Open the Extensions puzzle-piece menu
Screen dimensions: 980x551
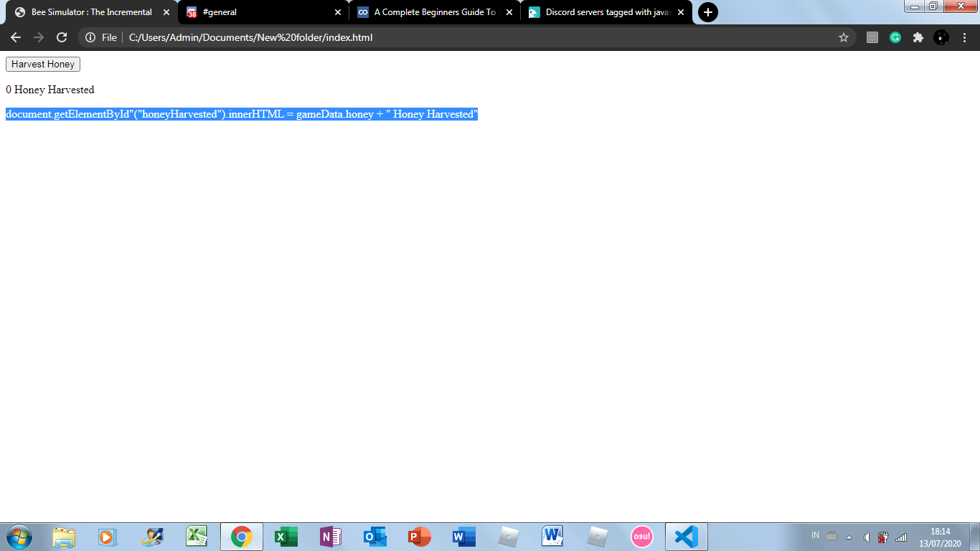coord(918,37)
